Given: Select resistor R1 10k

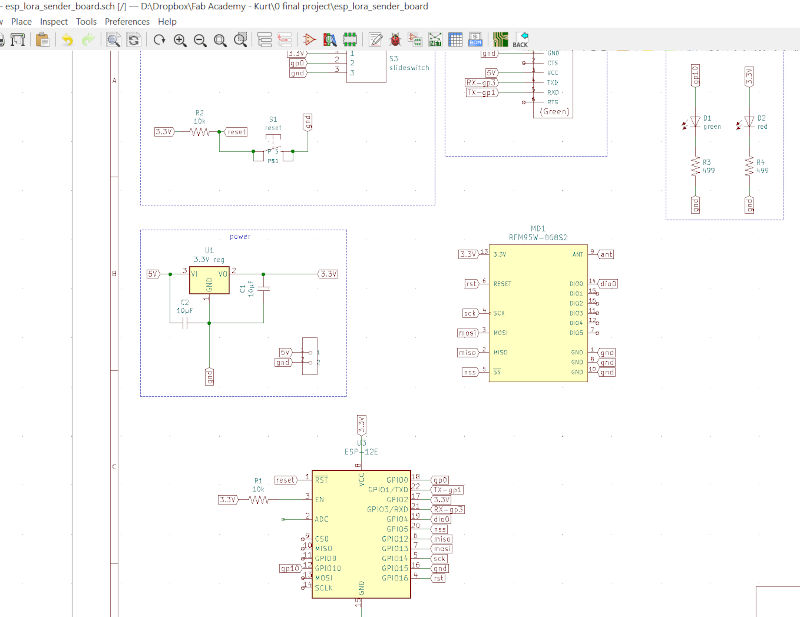Looking at the screenshot, I should click(259, 500).
